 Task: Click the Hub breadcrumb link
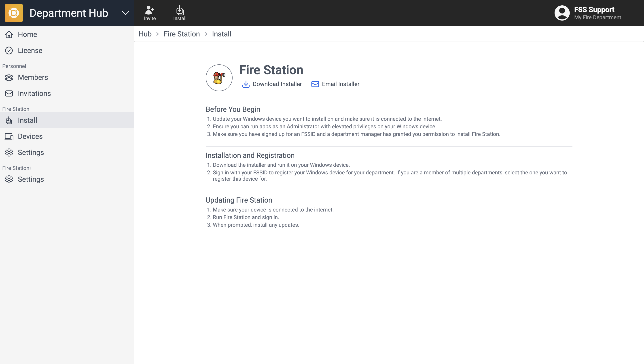click(x=145, y=34)
